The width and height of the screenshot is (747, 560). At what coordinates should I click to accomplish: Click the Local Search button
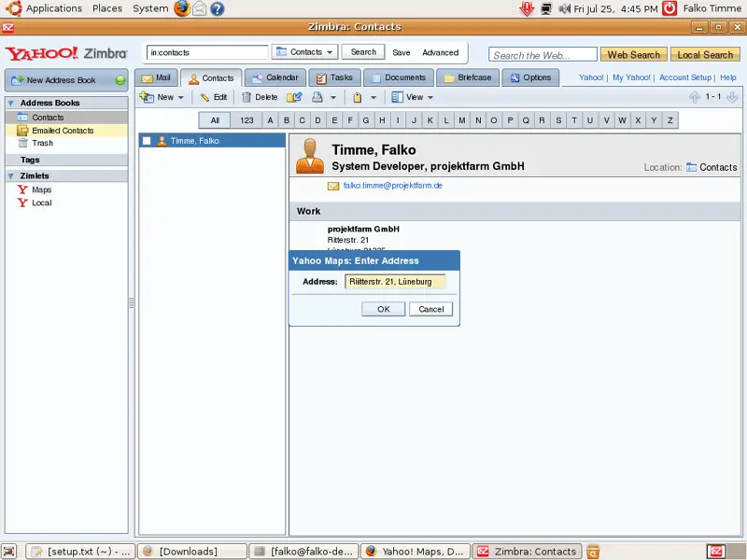point(705,55)
